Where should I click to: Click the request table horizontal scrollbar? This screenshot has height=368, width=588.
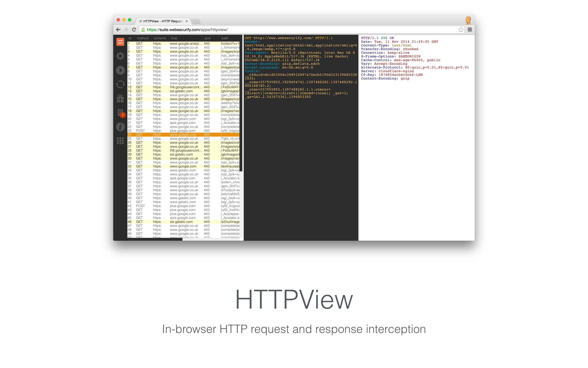click(155, 239)
